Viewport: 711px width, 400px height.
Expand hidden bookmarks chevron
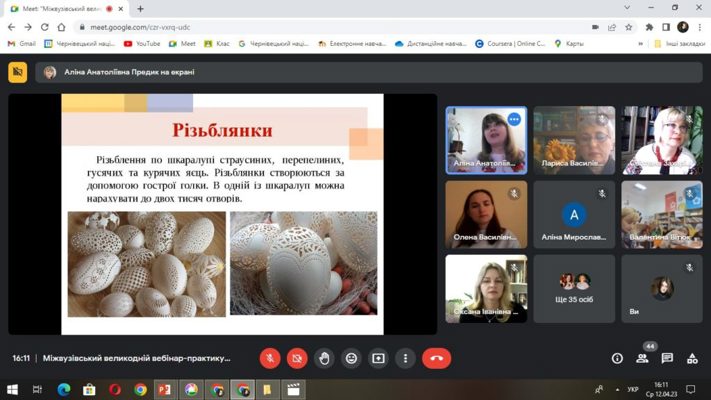click(640, 44)
